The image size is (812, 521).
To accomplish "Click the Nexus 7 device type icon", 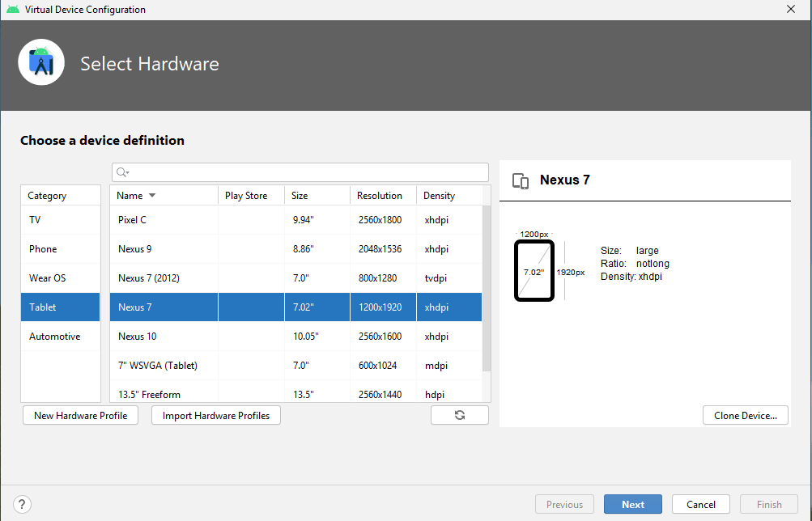I will (521, 180).
